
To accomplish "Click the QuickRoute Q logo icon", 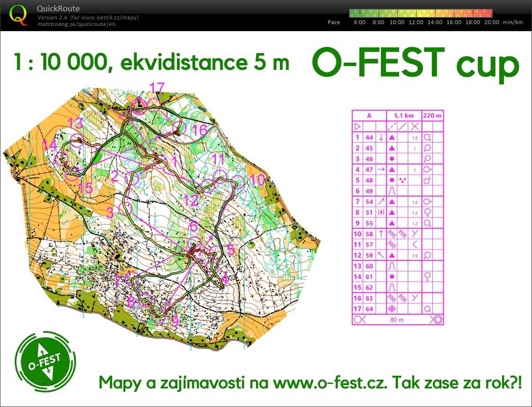I will (18, 14).
